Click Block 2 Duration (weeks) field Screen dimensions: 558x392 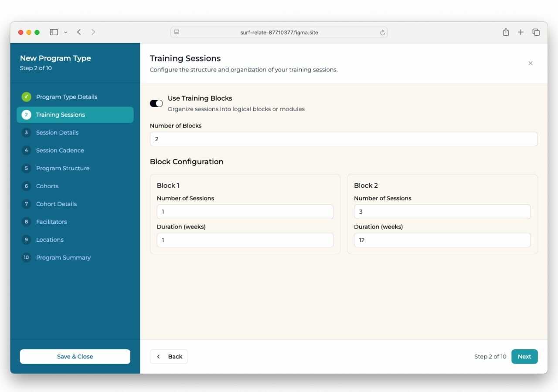coord(442,240)
